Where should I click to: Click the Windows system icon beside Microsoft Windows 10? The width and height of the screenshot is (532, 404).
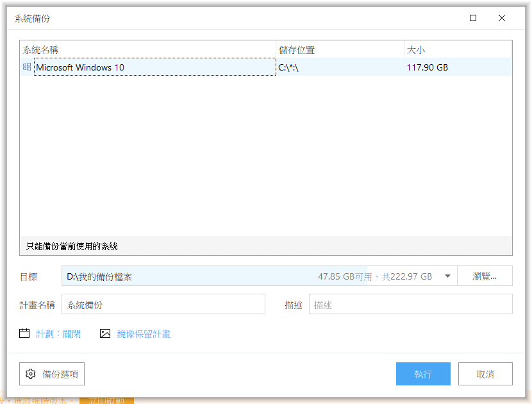pos(27,67)
